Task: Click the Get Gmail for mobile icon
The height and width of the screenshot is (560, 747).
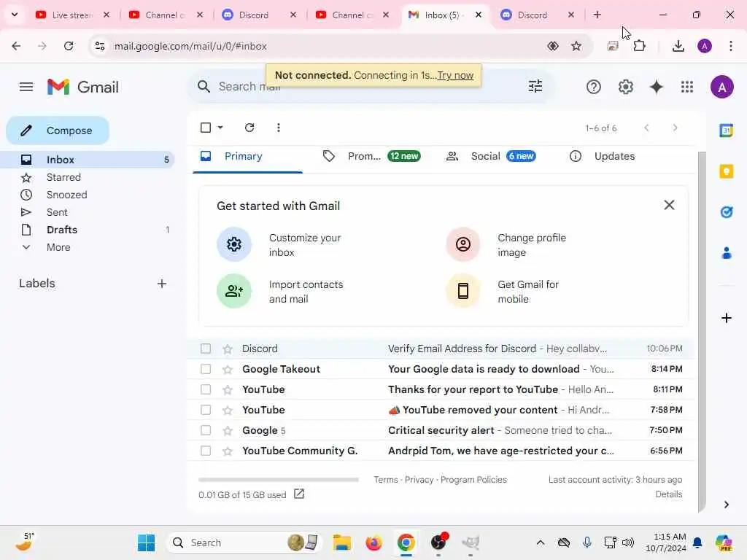Action: tap(462, 290)
